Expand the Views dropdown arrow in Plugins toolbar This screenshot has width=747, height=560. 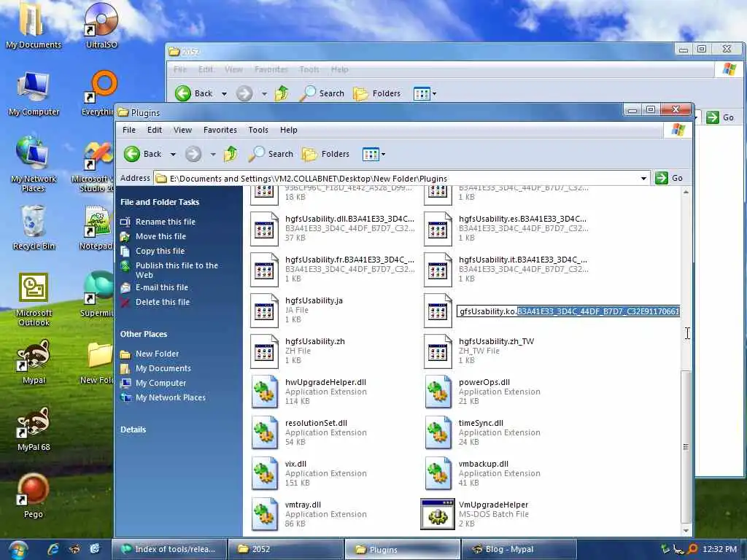383,155
